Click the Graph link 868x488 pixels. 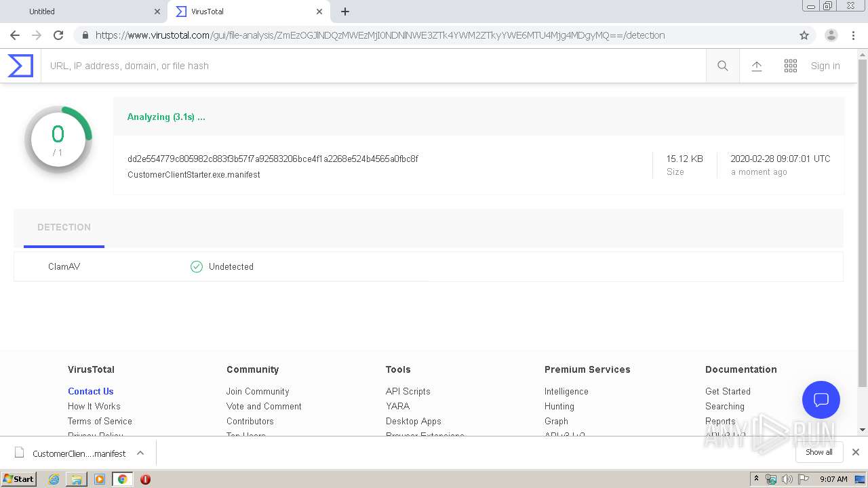[556, 422]
